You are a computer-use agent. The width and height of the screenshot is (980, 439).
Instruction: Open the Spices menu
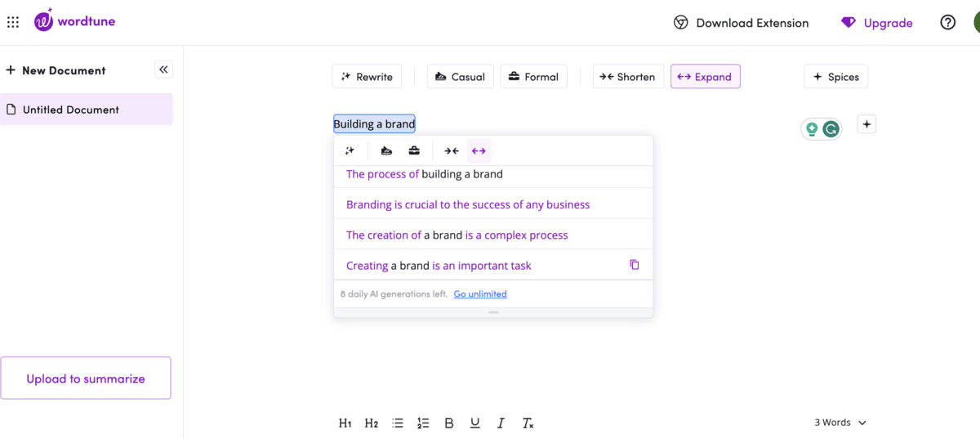(836, 77)
